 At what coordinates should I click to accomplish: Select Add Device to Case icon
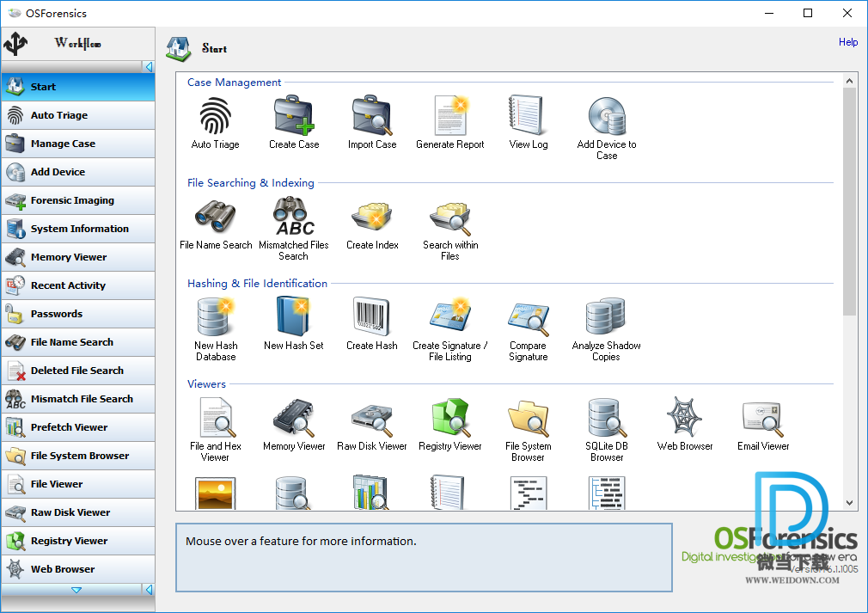click(607, 116)
